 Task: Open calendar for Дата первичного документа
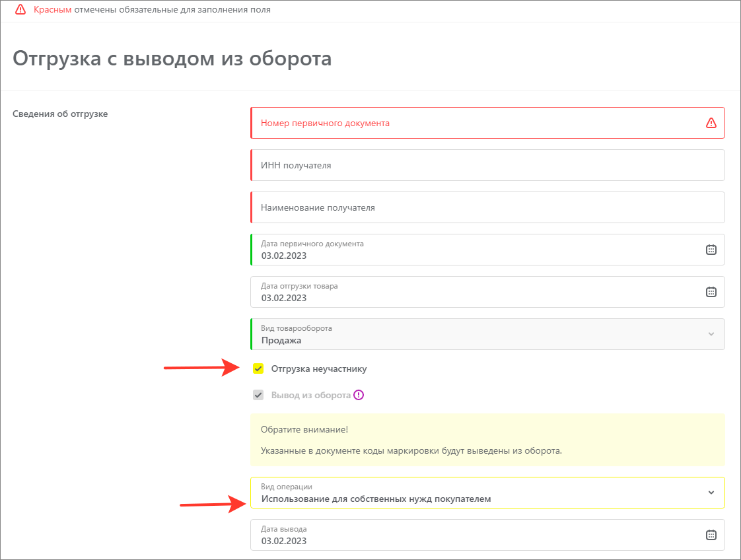(711, 250)
